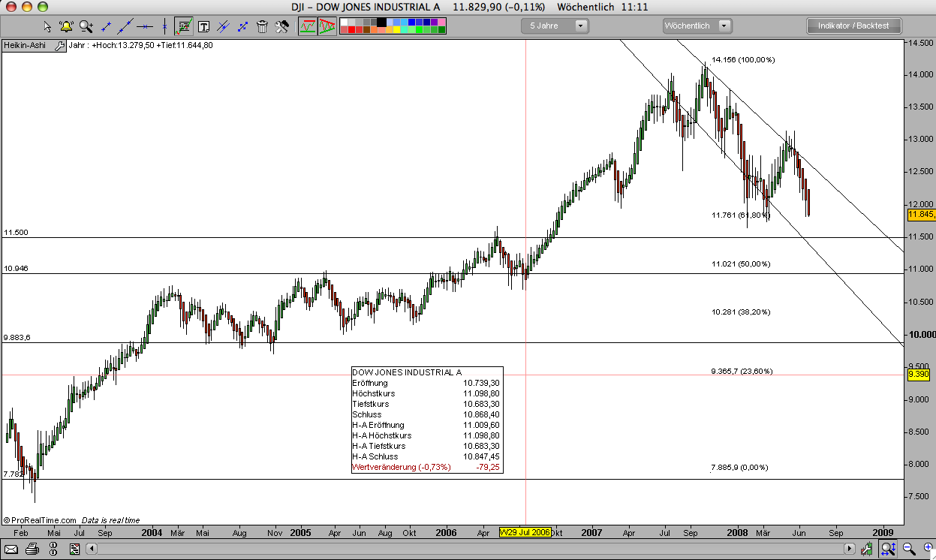Click the horizontal time scrollbar track
This screenshot has height=560, width=936.
[x=471, y=549]
